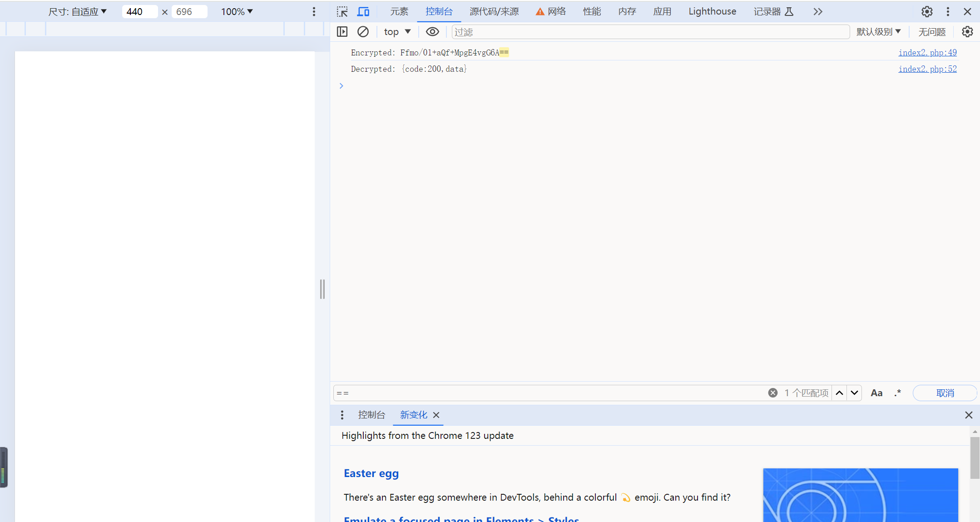The height and width of the screenshot is (522, 980).
Task: Click the DevTools customize menu icon
Action: [948, 11]
